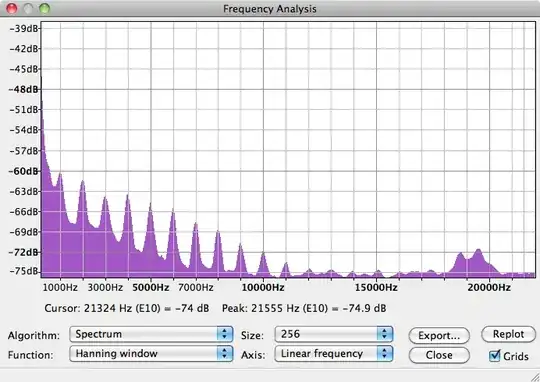This screenshot has height=382, width=540.
Task: Click the Export... button
Action: point(439,335)
